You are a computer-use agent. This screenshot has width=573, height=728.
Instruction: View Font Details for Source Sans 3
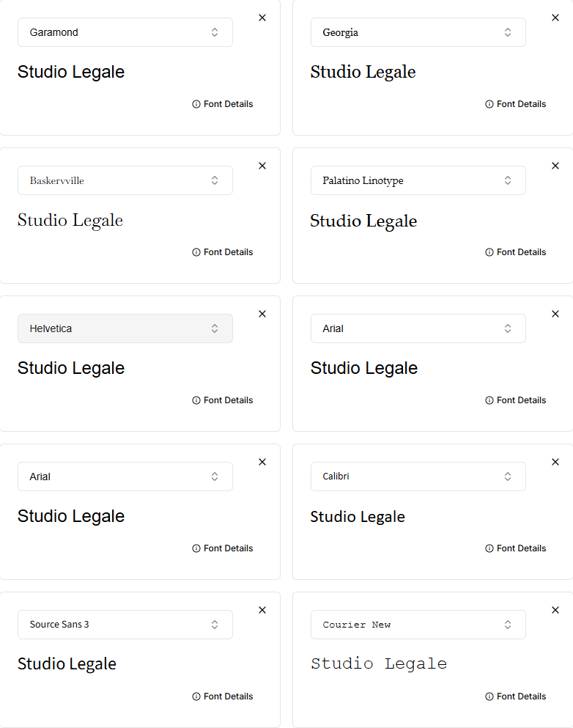(223, 696)
